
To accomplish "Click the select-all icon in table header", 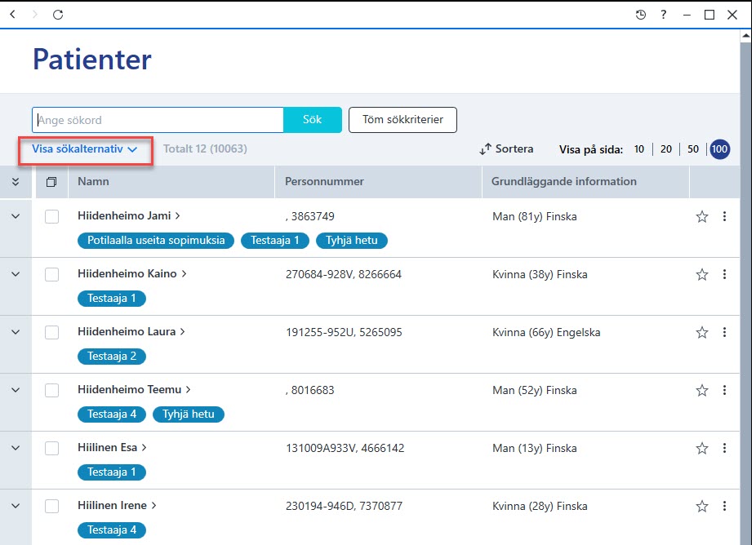I will (51, 182).
